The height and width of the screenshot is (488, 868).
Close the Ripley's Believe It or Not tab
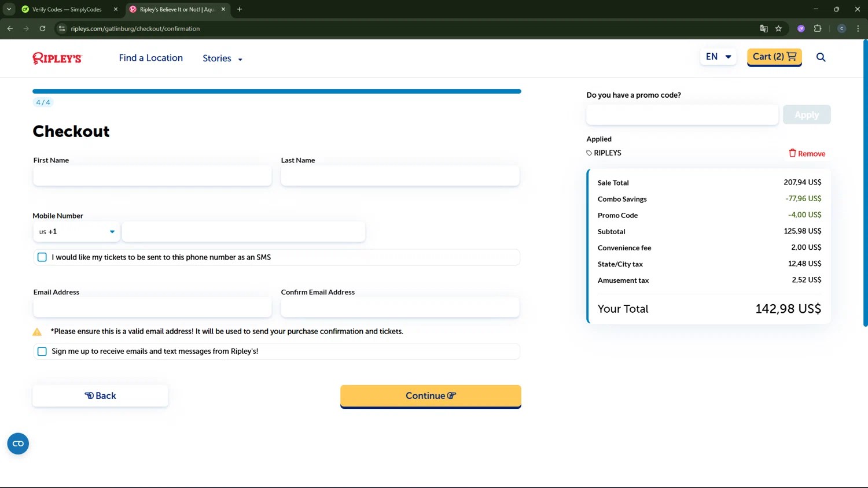click(x=223, y=9)
